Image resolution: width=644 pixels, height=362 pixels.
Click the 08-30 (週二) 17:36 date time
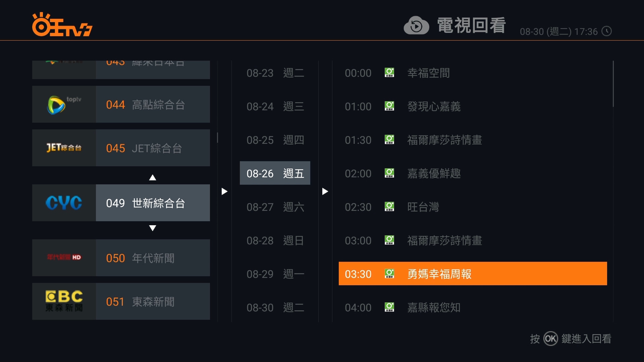click(x=559, y=32)
